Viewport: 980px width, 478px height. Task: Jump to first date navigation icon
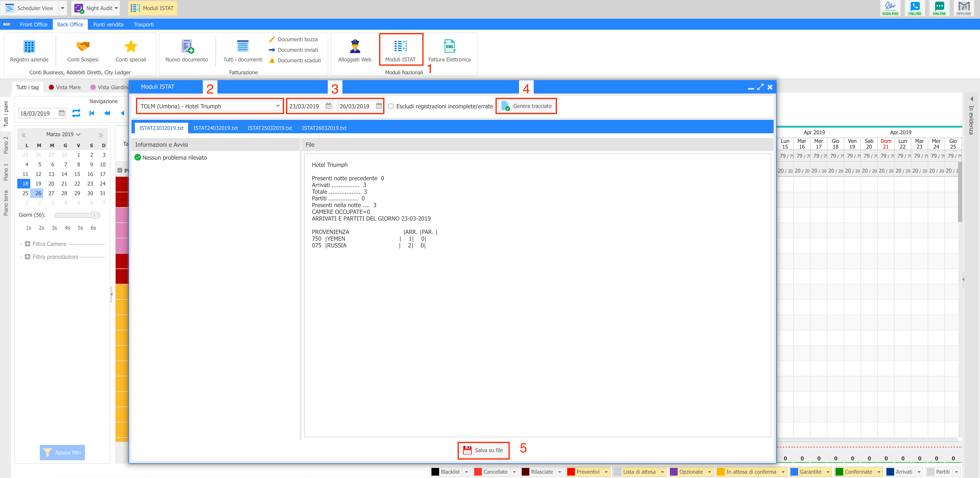tap(92, 113)
